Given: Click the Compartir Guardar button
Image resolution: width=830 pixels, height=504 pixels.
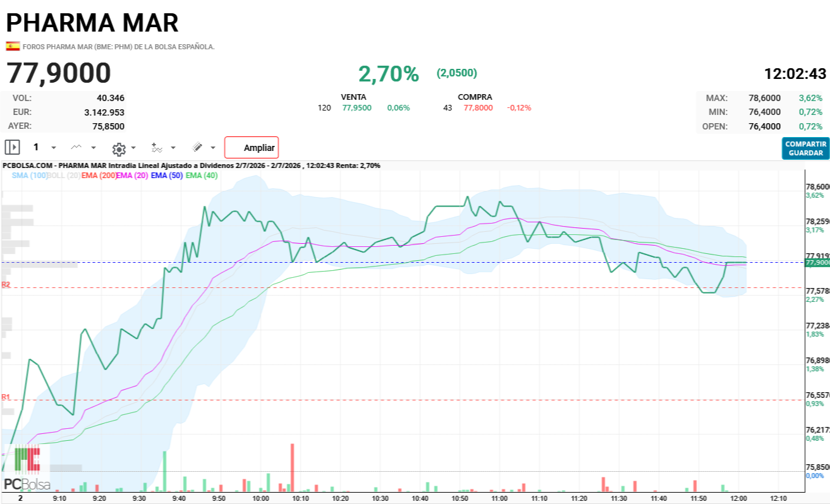Looking at the screenshot, I should click(x=805, y=148).
